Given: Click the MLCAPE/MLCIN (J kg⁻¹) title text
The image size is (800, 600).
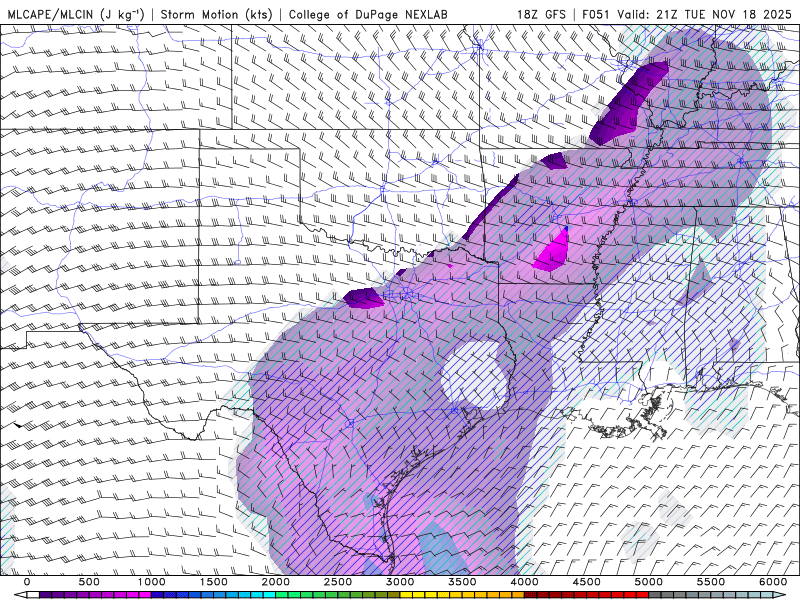Looking at the screenshot, I should pos(77,14).
